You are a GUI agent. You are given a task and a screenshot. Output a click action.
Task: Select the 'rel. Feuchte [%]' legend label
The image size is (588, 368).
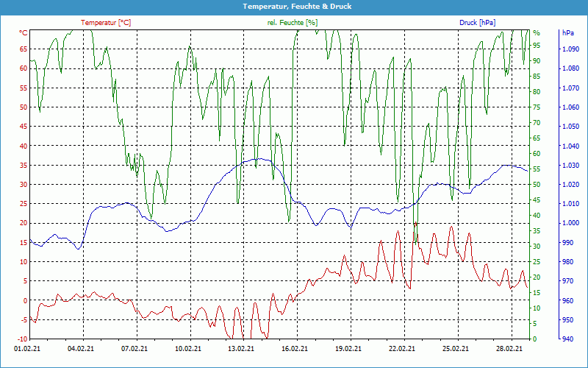(x=293, y=23)
